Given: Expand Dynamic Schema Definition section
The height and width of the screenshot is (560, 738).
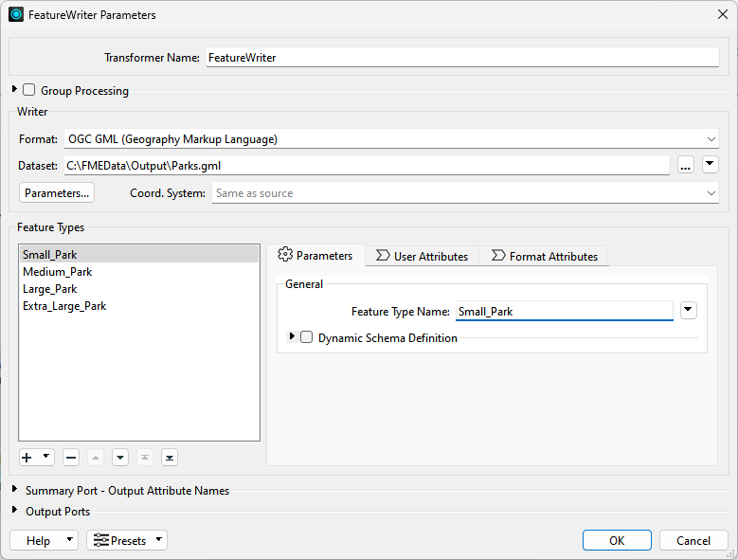Looking at the screenshot, I should click(x=292, y=336).
